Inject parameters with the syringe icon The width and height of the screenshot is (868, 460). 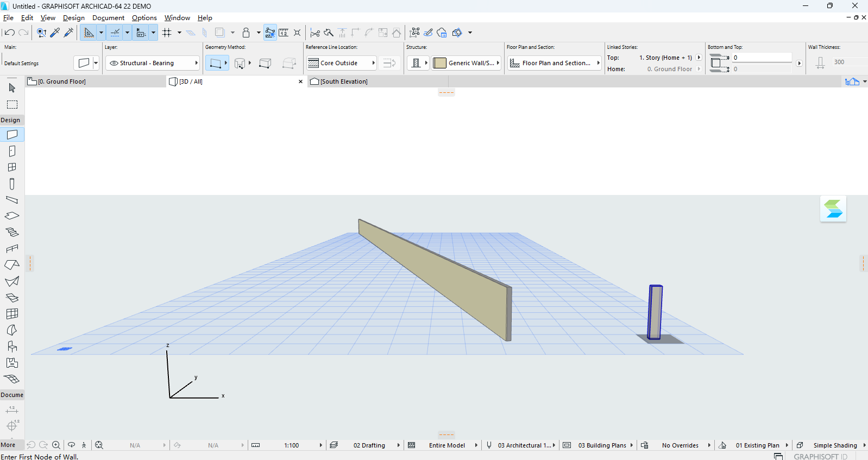click(x=68, y=33)
